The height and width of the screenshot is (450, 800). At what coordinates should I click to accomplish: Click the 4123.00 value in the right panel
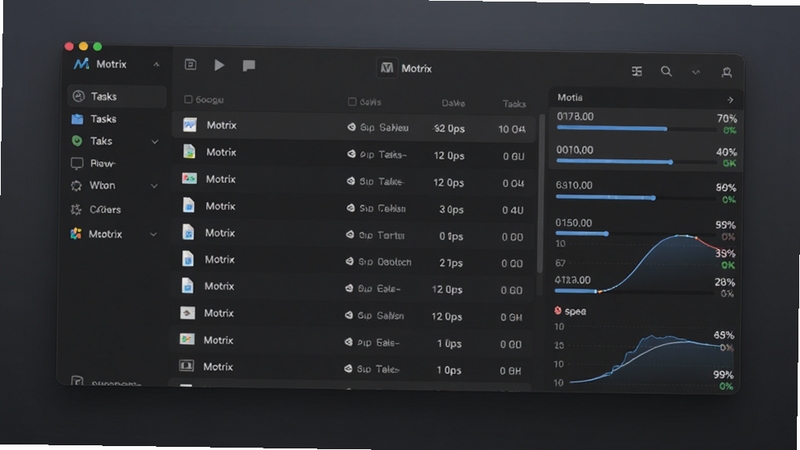[572, 280]
